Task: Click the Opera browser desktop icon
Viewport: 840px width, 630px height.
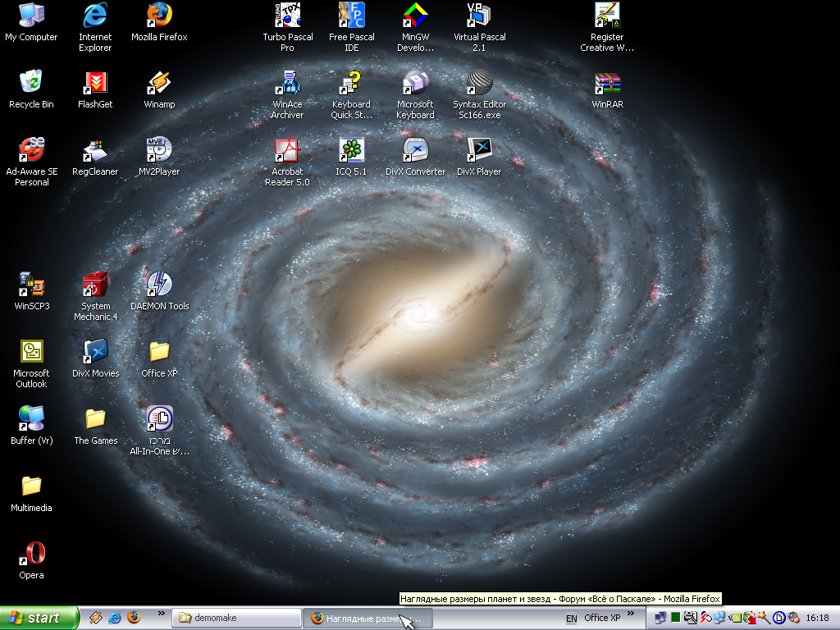Action: (31, 554)
